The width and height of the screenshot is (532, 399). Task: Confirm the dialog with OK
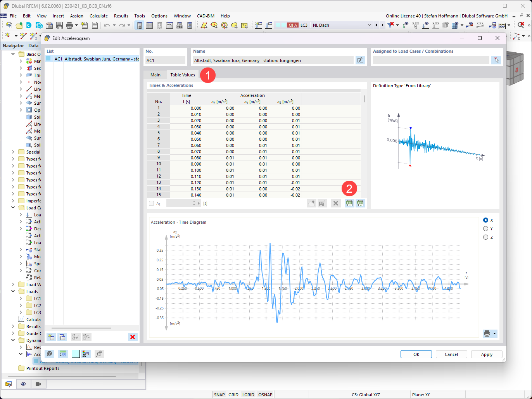click(x=416, y=354)
